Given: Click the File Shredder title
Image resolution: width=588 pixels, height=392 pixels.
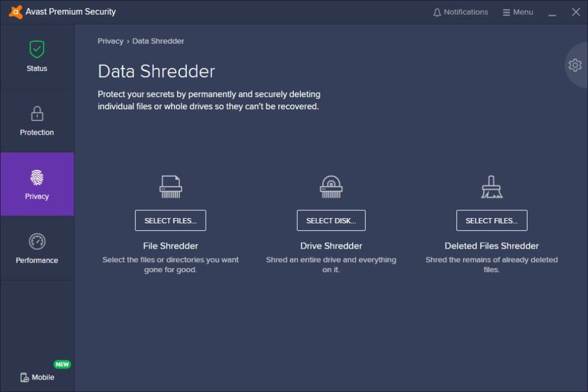Looking at the screenshot, I should 171,246.
